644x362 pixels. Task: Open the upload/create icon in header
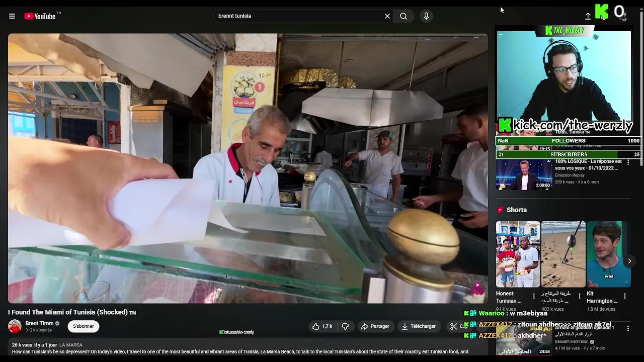pos(588,16)
